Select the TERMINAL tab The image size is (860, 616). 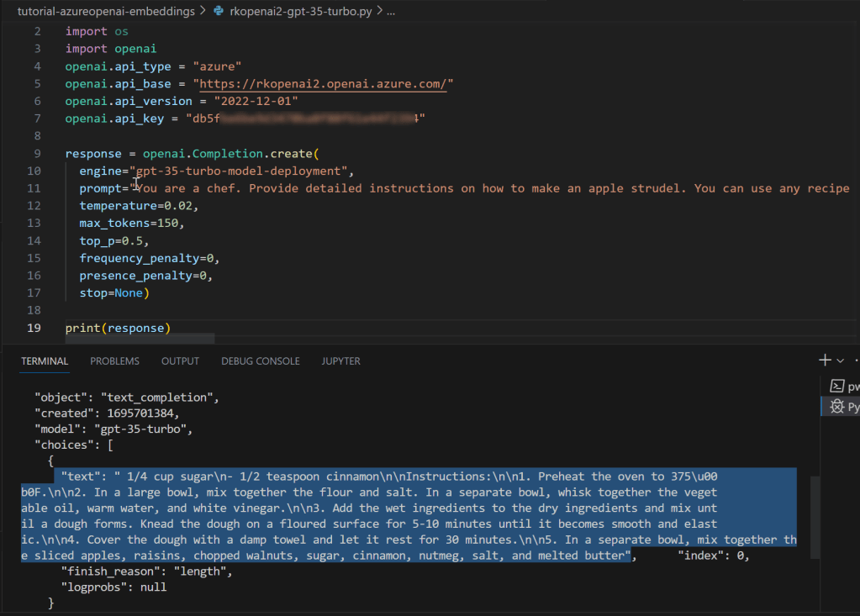tap(45, 361)
